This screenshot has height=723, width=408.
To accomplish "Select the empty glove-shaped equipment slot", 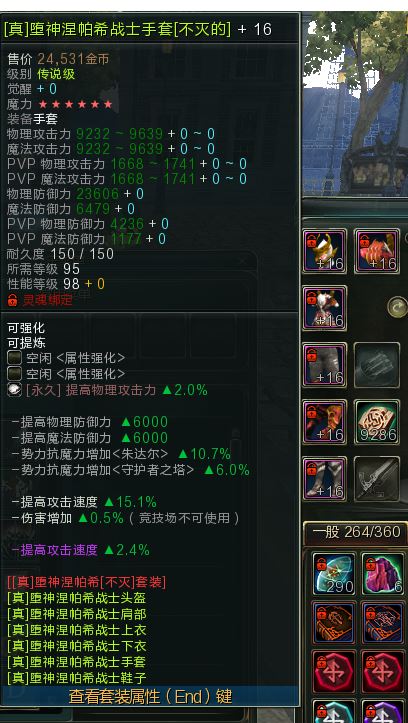I will point(377,365).
